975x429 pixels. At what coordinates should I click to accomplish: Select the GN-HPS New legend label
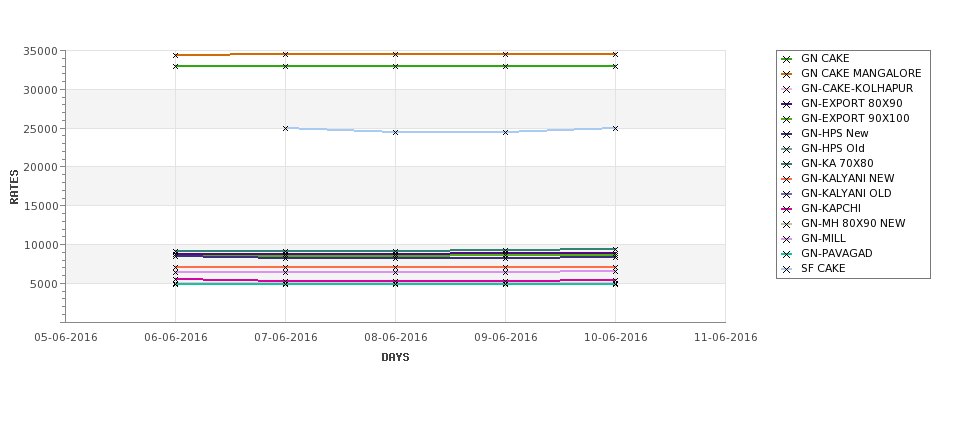(x=834, y=134)
